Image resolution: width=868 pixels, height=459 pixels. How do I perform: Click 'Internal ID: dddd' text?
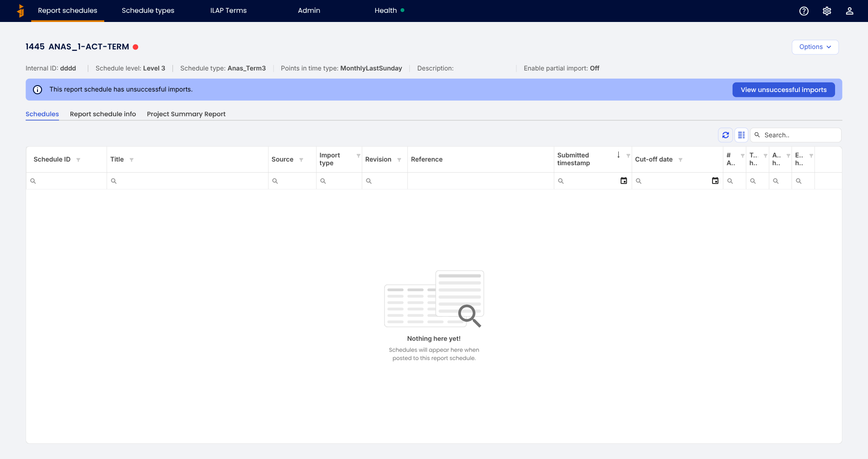pyautogui.click(x=51, y=68)
